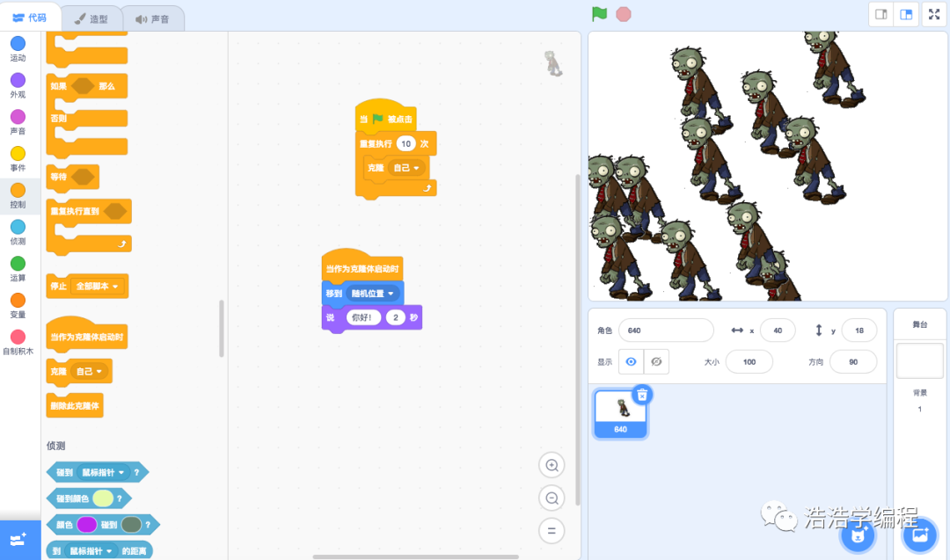Pick the gray-green swatch in 颜色 碰到 block
Viewport: 950px width, 560px height.
131,524
